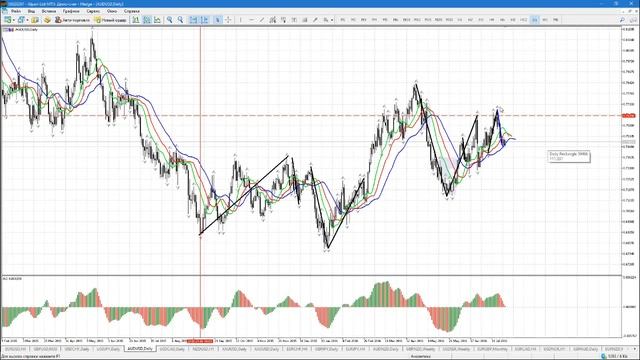
Task: Open the Файл menu
Action: (x=16, y=11)
